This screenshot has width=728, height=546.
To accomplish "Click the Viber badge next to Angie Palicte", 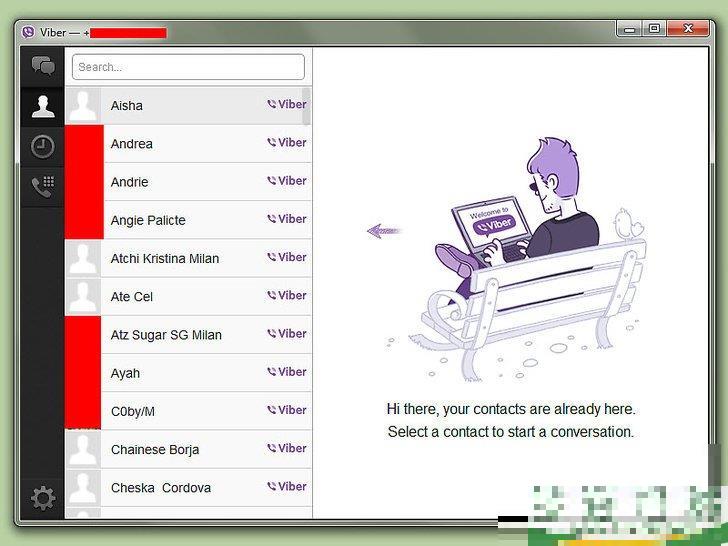I will (287, 219).
